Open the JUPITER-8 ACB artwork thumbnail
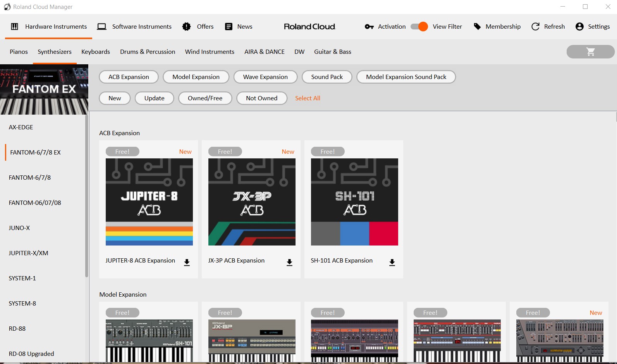 149,202
